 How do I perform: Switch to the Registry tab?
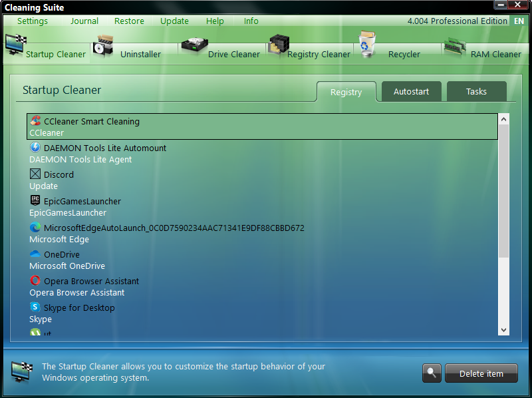[346, 92]
